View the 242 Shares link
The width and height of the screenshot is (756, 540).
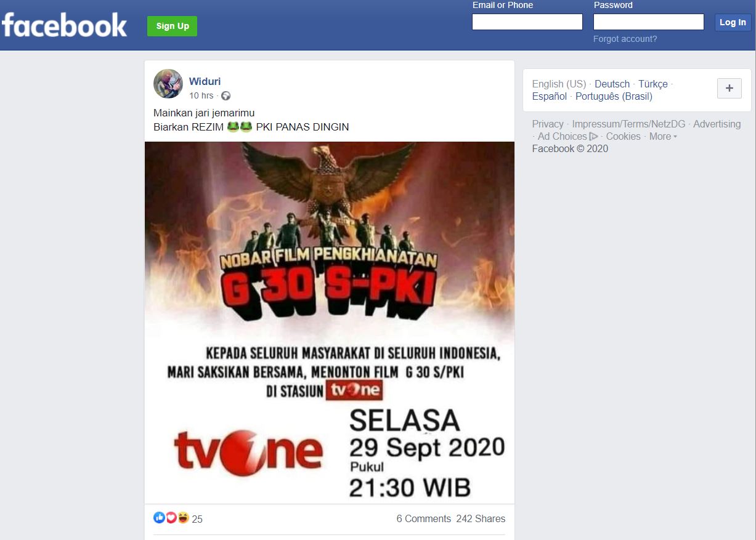point(481,519)
